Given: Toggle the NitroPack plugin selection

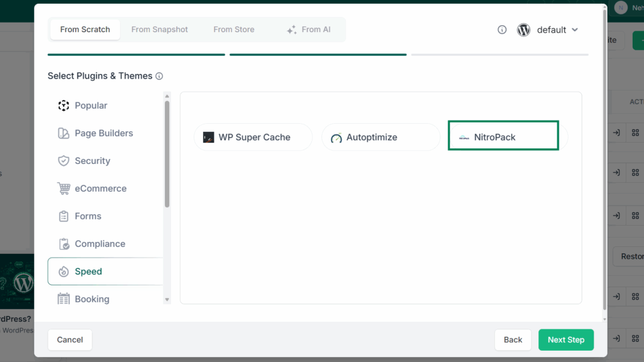Looking at the screenshot, I should click(503, 136).
